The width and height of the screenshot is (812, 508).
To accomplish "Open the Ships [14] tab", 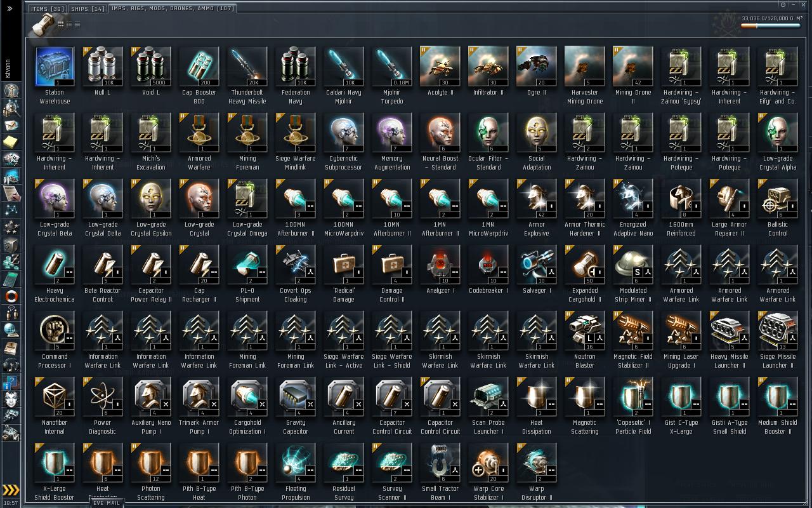I will pyautogui.click(x=88, y=9).
